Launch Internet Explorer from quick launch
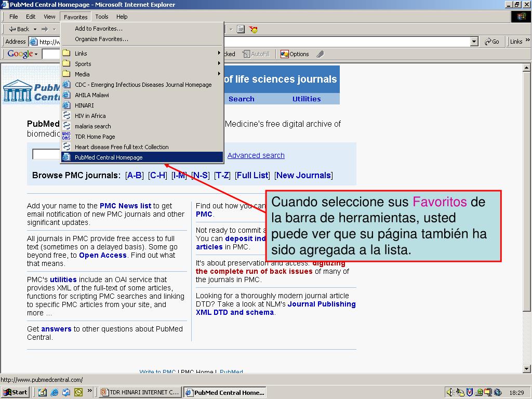The image size is (532, 399). (54, 393)
